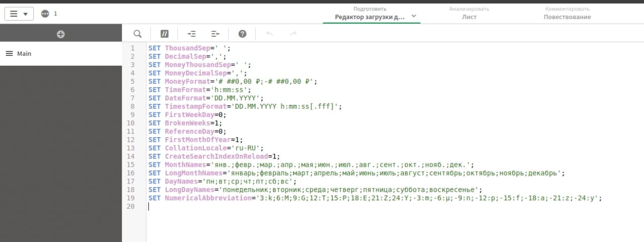
Task: Switch to the Анализировать Лист tab
Action: pos(469,13)
